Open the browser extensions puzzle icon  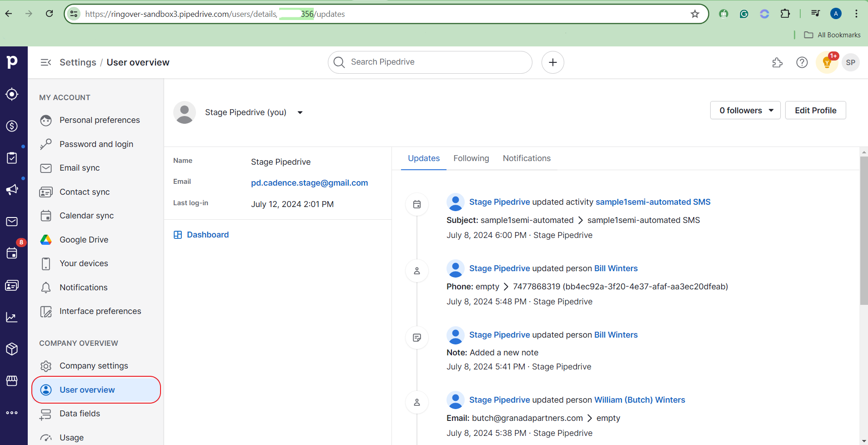[785, 14]
